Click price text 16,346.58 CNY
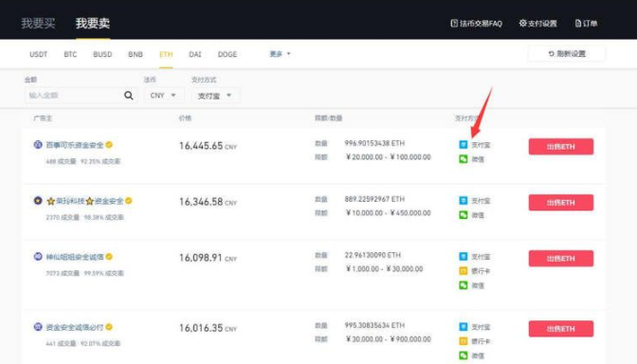 tap(208, 202)
